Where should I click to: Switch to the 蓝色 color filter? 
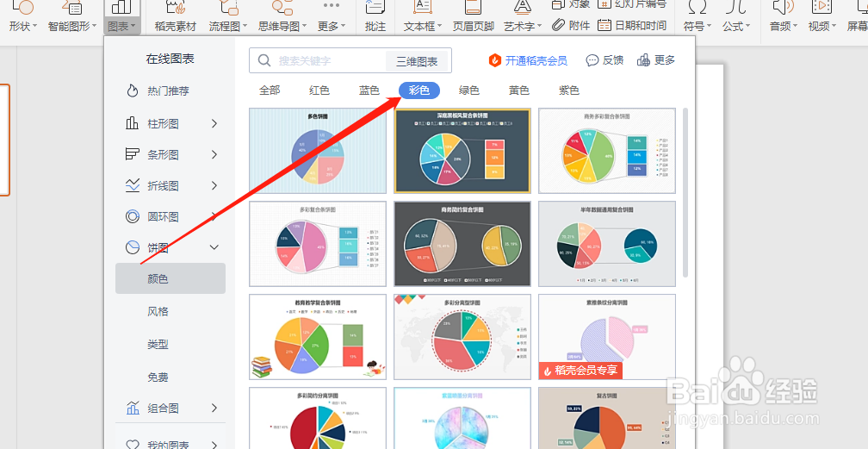369,90
